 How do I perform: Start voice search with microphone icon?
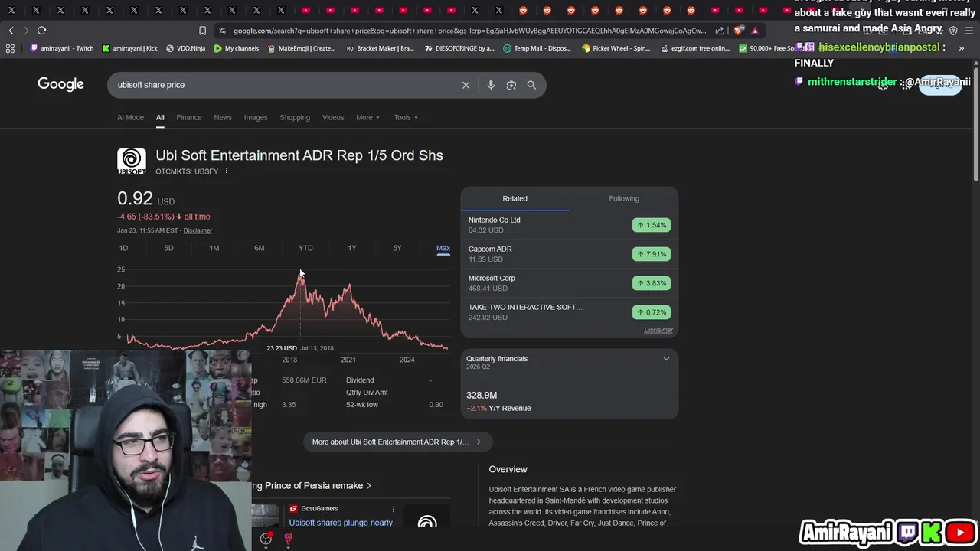(x=491, y=85)
